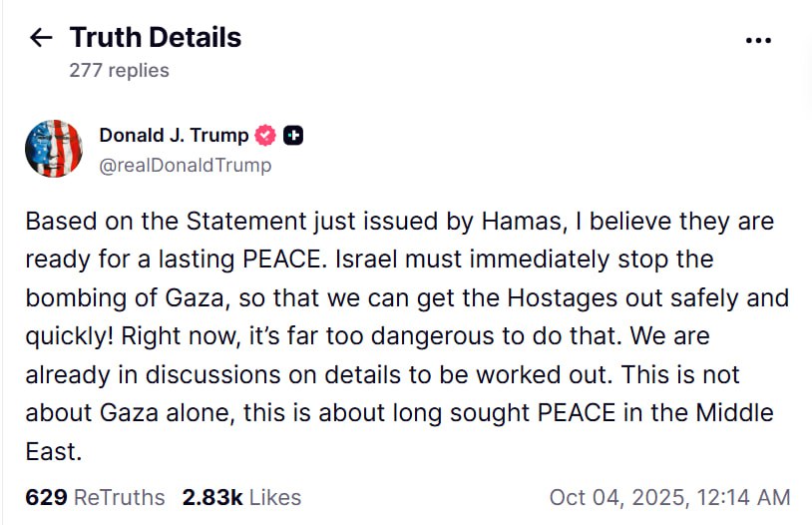Go back using the left arrow

pyautogui.click(x=40, y=38)
